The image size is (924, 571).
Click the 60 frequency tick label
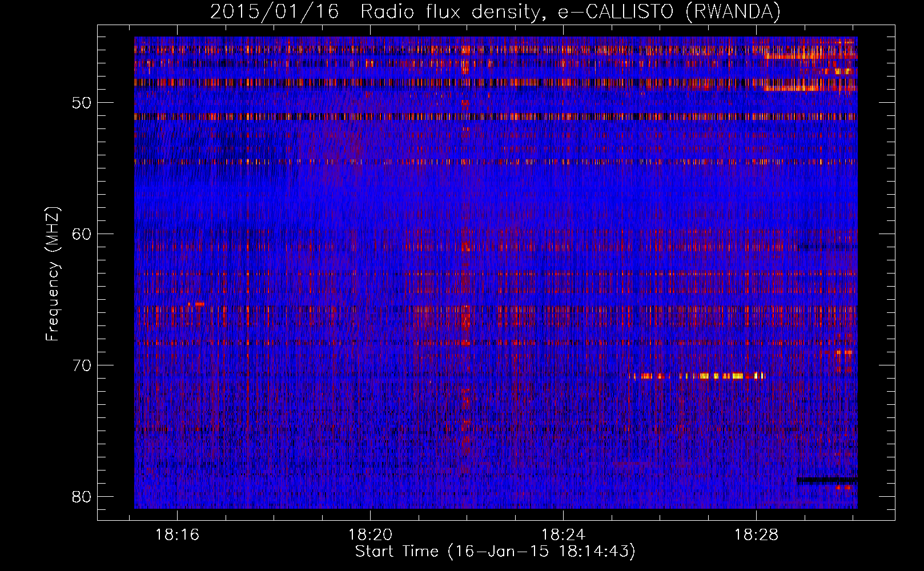coord(81,234)
